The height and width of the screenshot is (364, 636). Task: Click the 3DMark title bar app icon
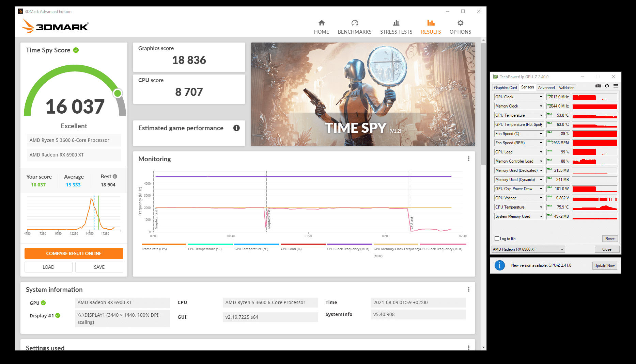(20, 11)
